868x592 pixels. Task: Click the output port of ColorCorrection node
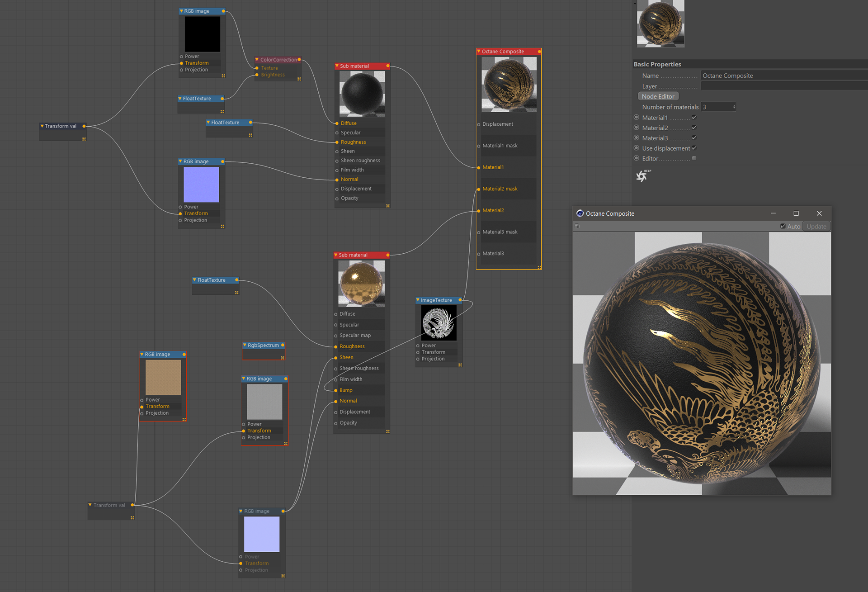coord(299,59)
